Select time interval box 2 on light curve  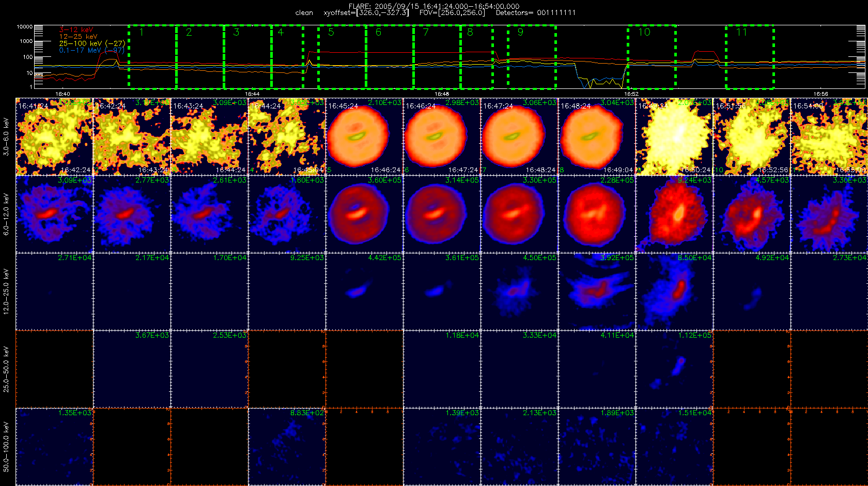[x=200, y=57]
